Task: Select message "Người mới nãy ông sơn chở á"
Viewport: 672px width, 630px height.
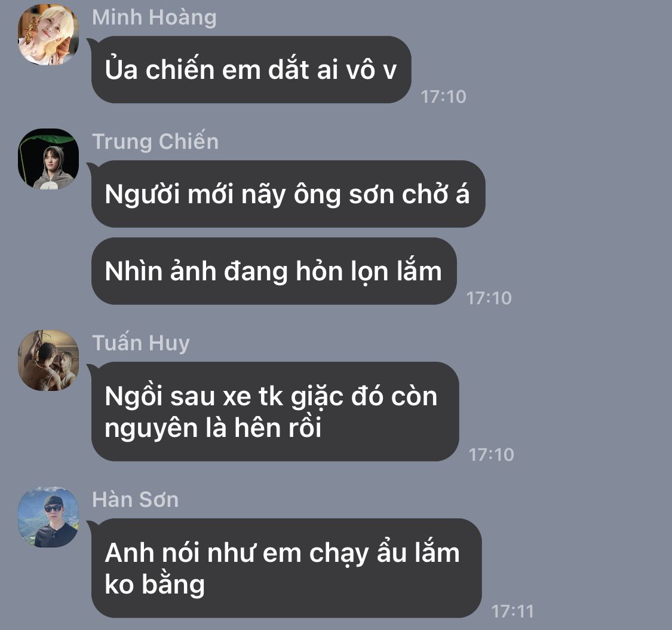Action: (288, 194)
